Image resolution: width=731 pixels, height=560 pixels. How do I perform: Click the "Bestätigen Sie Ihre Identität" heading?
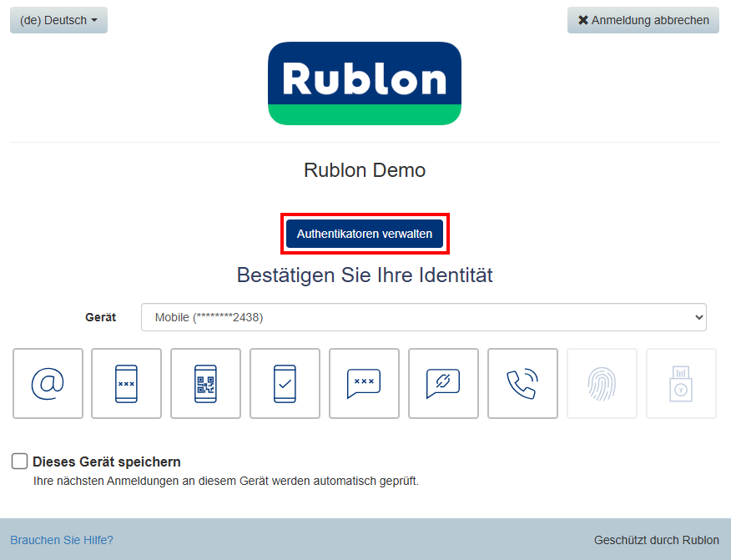point(365,275)
